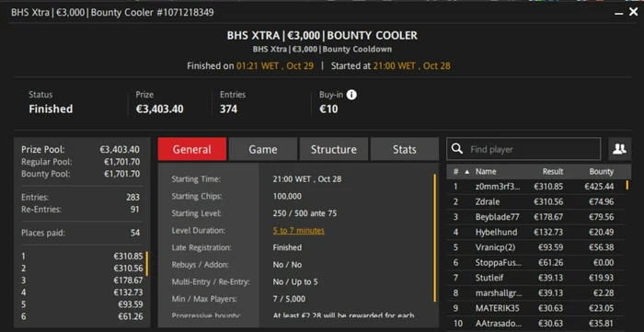644x332 pixels.
Task: Select player row Stutleif
Action: click(x=535, y=278)
